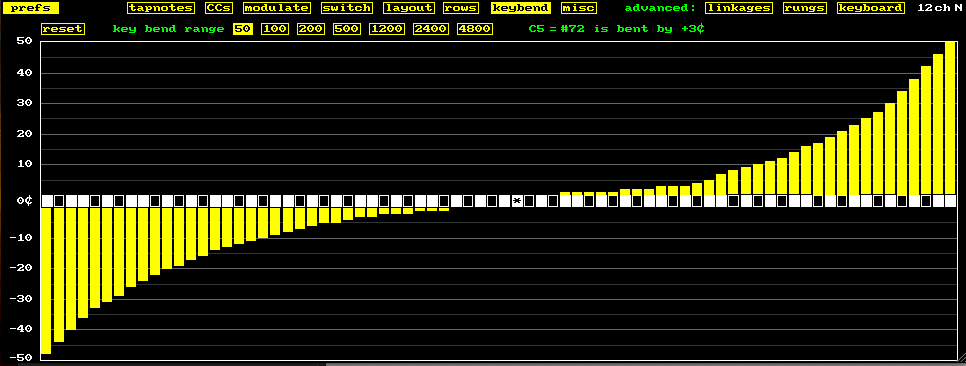The height and width of the screenshot is (366, 966).
Task: Set key bend range to 50
Action: click(243, 29)
